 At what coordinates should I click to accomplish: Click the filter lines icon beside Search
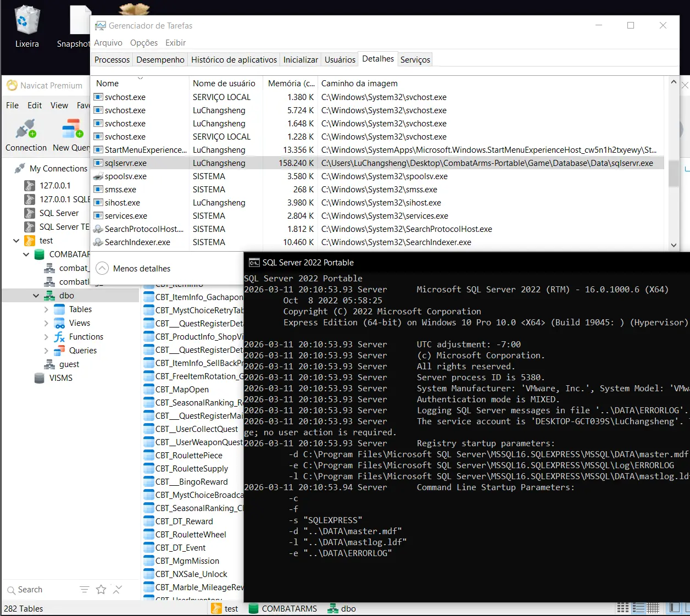(84, 590)
